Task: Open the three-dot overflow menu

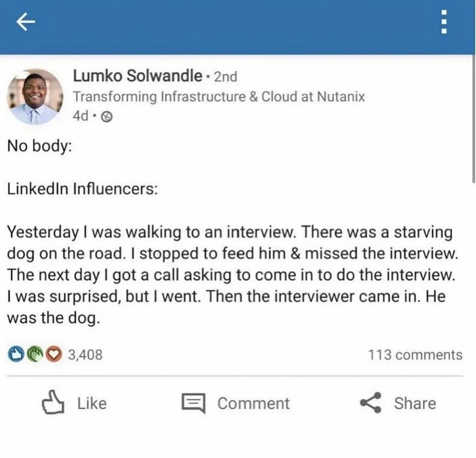Action: click(x=444, y=22)
